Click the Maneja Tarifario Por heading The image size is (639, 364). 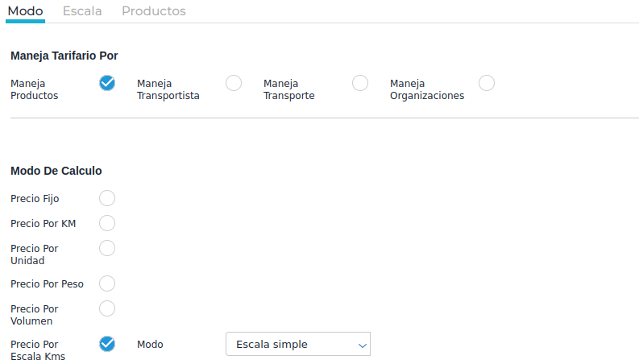pos(64,56)
